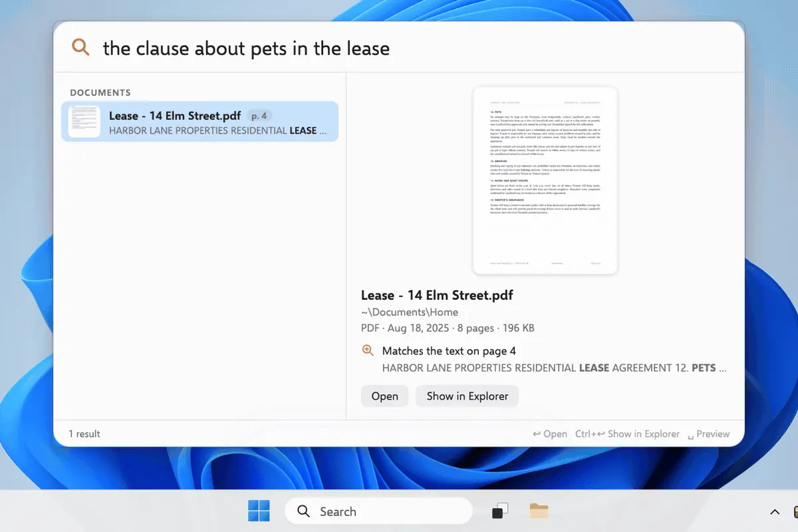798x532 pixels.
Task: Click the DOCUMENTS section header
Action: (x=100, y=92)
